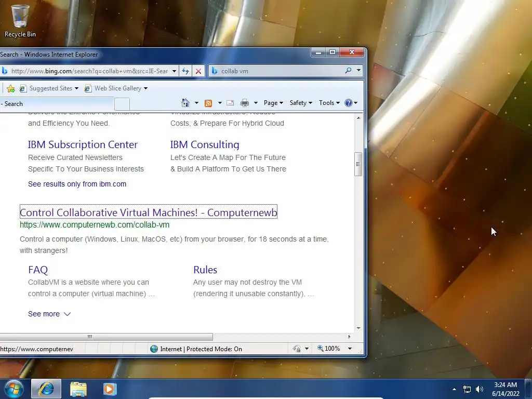The image size is (532, 399).
Task: Click See results only from ibm.com
Action: pyautogui.click(x=77, y=184)
